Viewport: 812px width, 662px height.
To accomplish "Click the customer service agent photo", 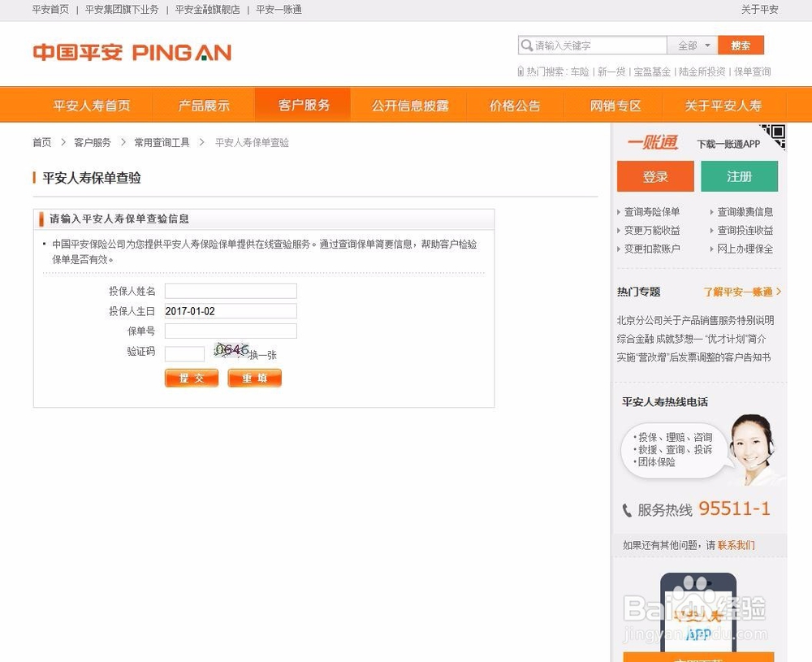I will [754, 450].
